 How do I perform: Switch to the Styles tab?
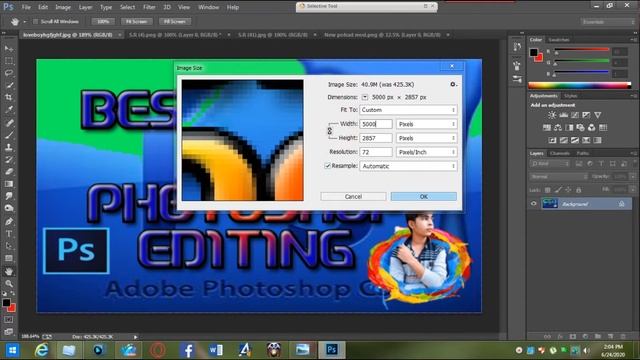click(x=570, y=96)
